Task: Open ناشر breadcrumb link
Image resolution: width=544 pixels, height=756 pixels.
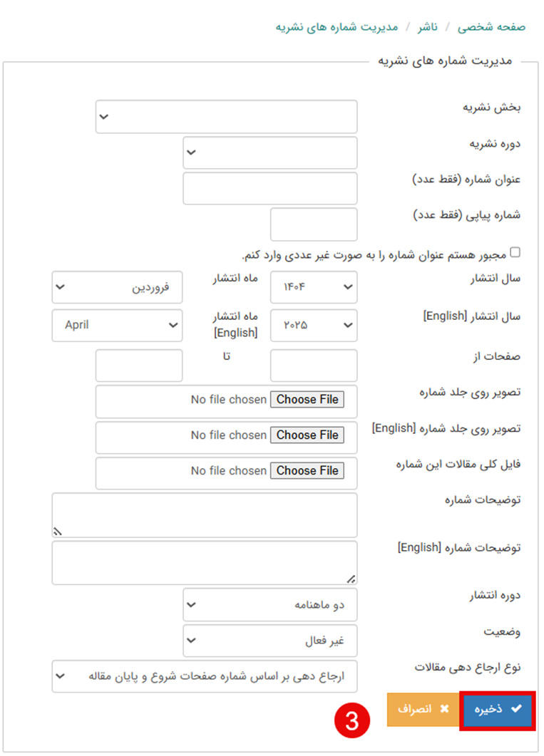Action: point(428,27)
